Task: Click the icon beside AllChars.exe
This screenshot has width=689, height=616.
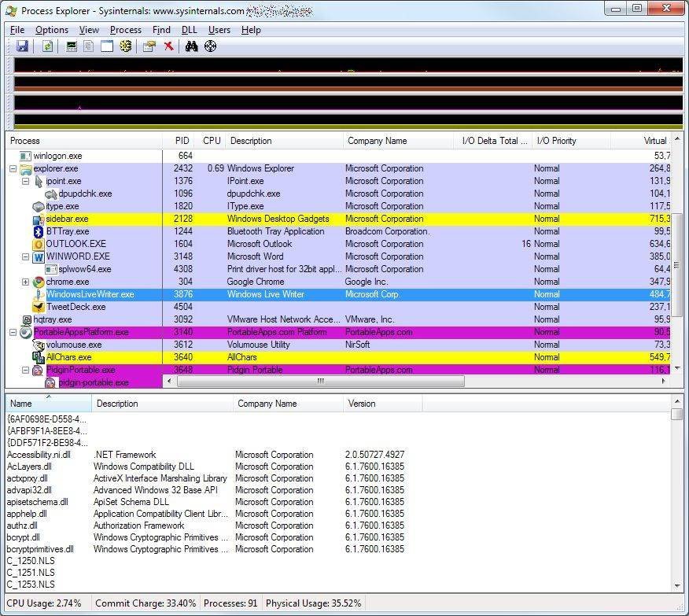Action: point(39,358)
